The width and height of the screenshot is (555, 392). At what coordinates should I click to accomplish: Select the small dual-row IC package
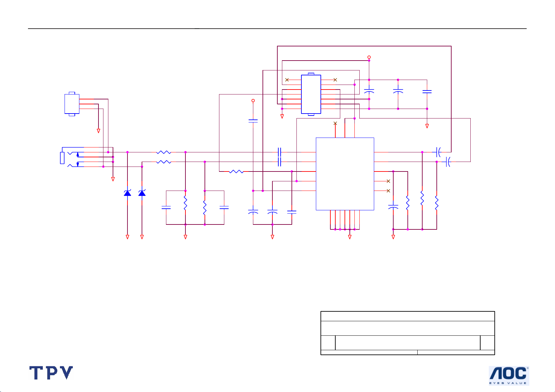point(311,94)
